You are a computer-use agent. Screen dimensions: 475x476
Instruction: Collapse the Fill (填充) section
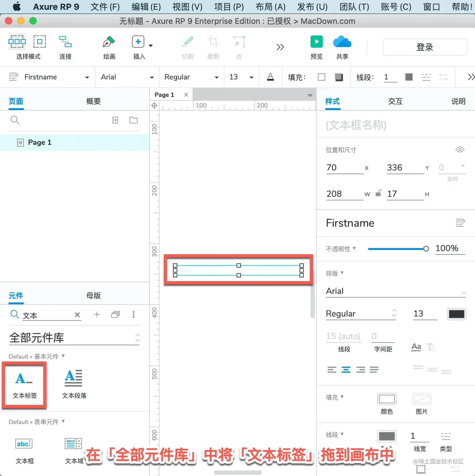335,397
